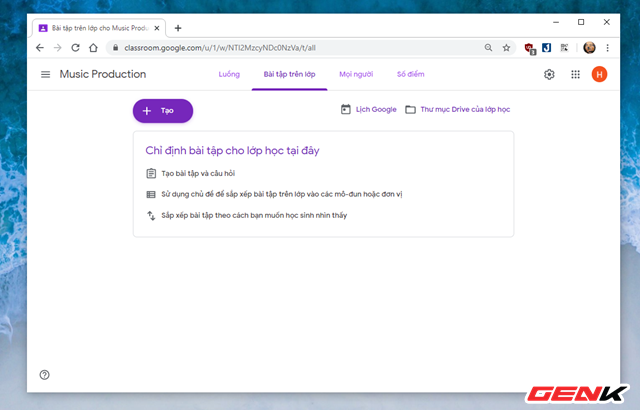
Task: Open class settings gear
Action: (549, 74)
